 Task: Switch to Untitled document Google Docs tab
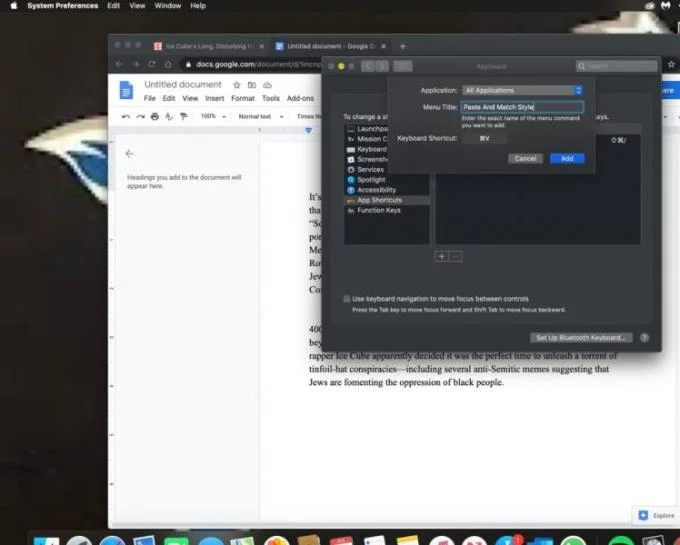[330, 46]
